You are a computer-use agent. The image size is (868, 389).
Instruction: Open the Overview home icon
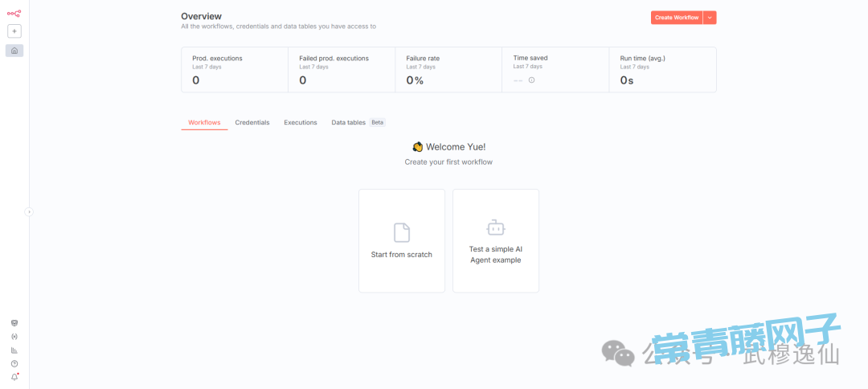click(x=14, y=51)
